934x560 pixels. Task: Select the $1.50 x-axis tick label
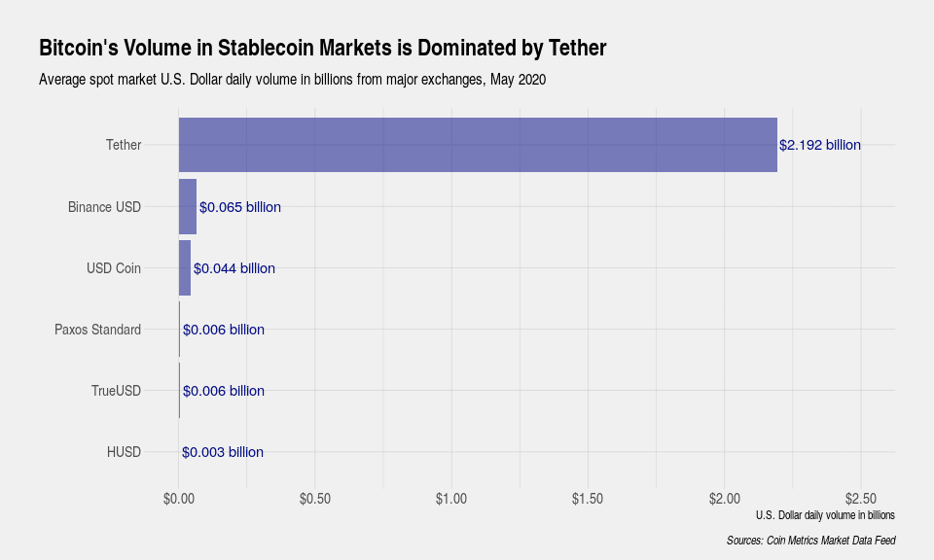588,499
